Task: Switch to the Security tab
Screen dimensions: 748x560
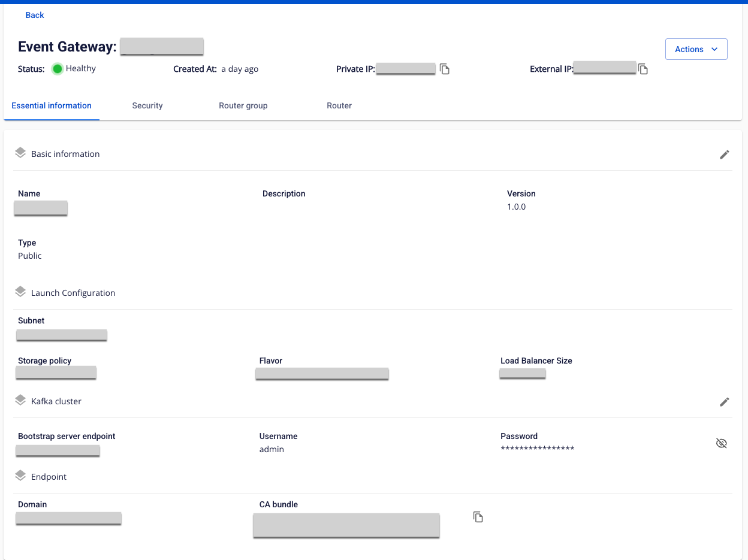Action: tap(147, 105)
